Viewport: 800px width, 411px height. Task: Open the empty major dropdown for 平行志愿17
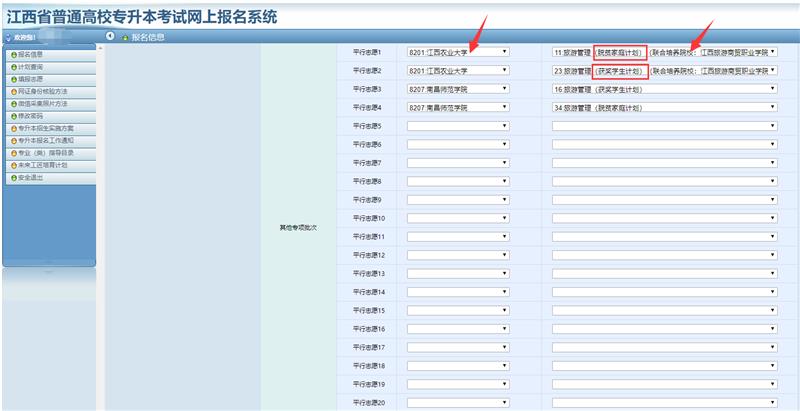tap(665, 347)
